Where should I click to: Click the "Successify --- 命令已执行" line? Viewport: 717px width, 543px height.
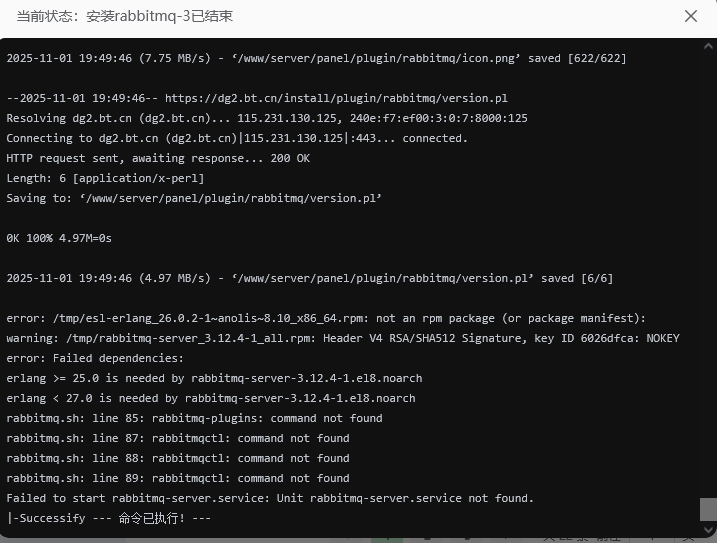click(109, 518)
